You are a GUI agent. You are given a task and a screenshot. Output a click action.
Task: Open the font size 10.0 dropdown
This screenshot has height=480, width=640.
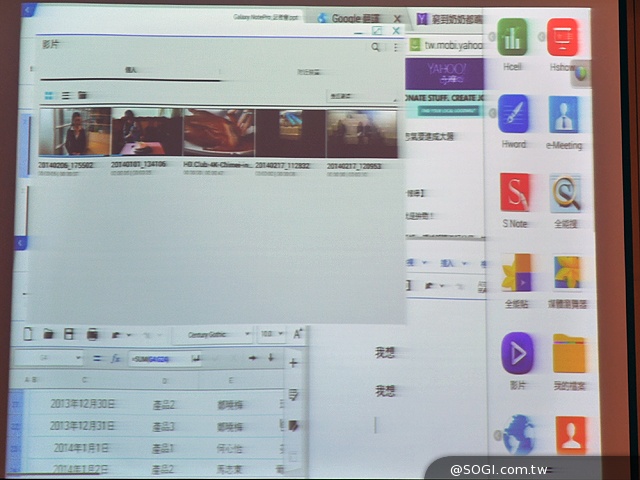coord(271,334)
